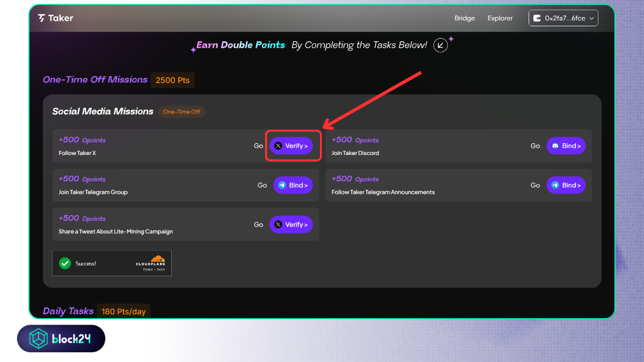Bind Discord for Join Taker Discord
The width and height of the screenshot is (644, 362).
[566, 146]
